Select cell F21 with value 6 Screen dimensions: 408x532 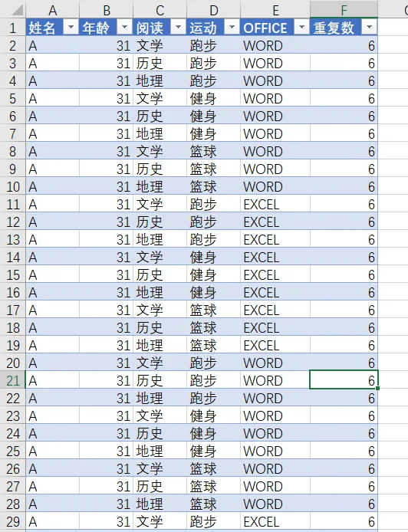click(x=344, y=380)
